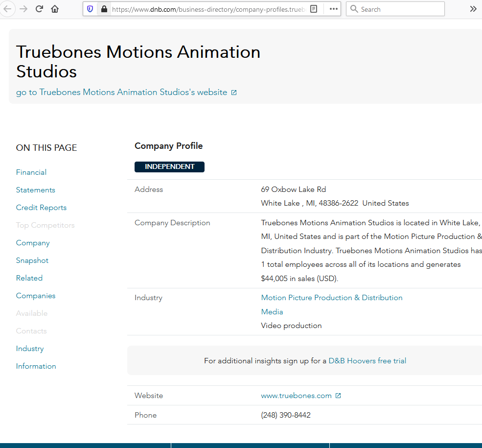Open 'go to Truebones Motions Animation Studios's website' link

coord(122,92)
